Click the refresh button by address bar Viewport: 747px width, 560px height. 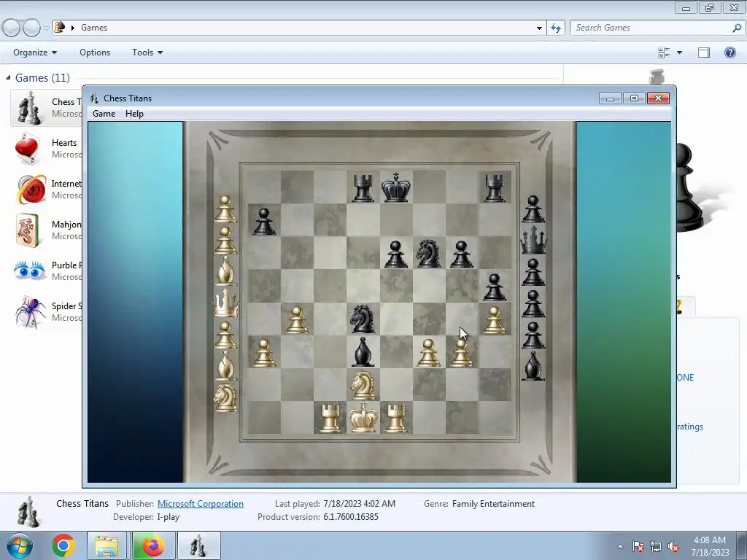click(x=555, y=28)
